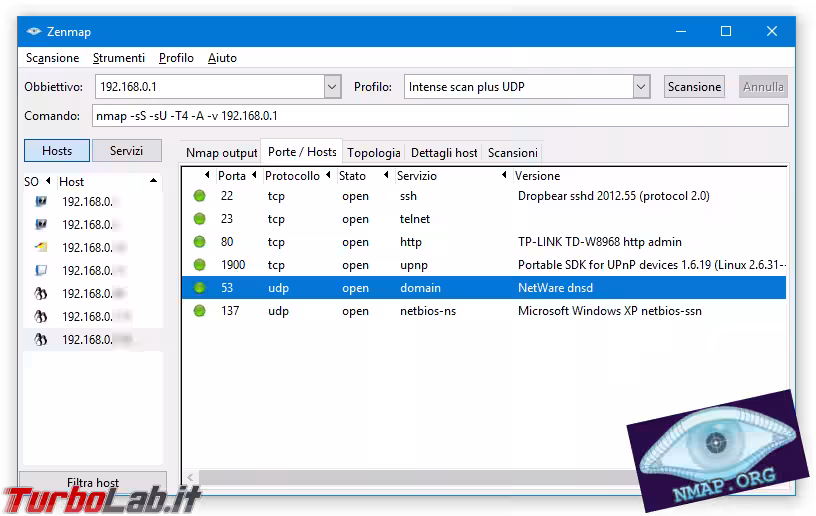Select the third host's OS icon in list
This screenshot has height=516, width=816.
[x=41, y=248]
